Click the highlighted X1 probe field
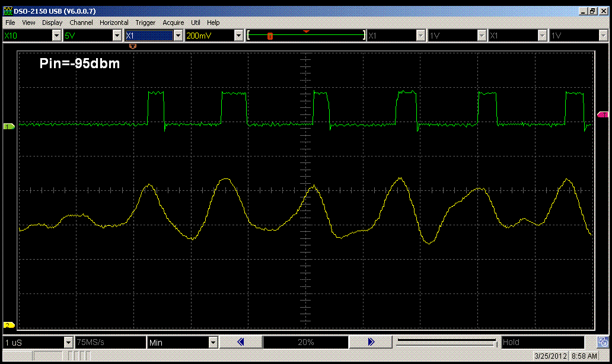 149,36
